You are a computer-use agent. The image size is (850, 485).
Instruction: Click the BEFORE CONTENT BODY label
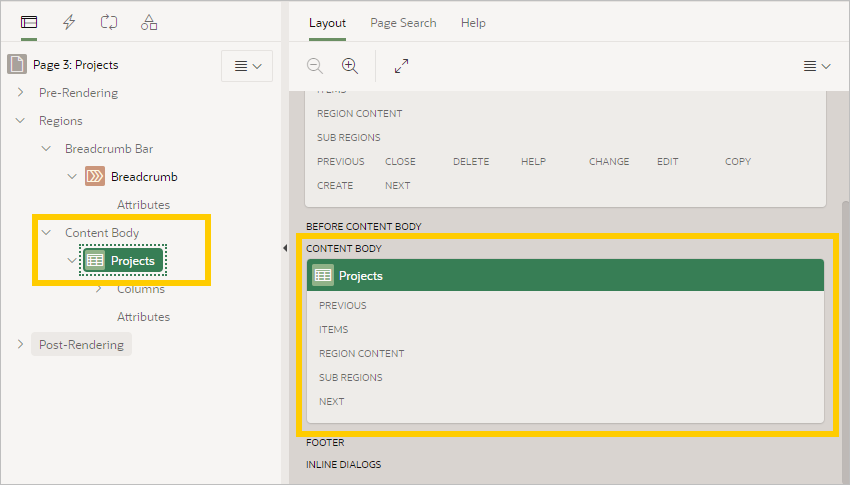364,227
